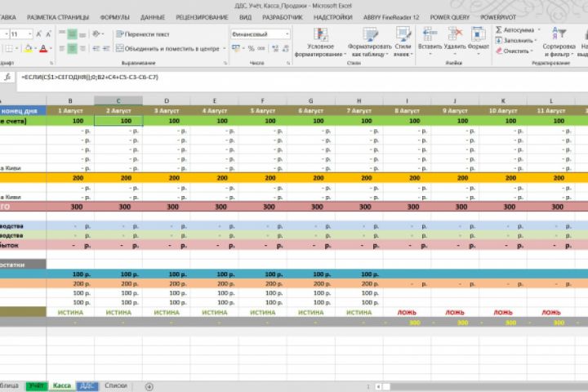This screenshot has height=392, width=588.
Task: Expand merge and center dropdown arrow
Action: pyautogui.click(x=225, y=48)
